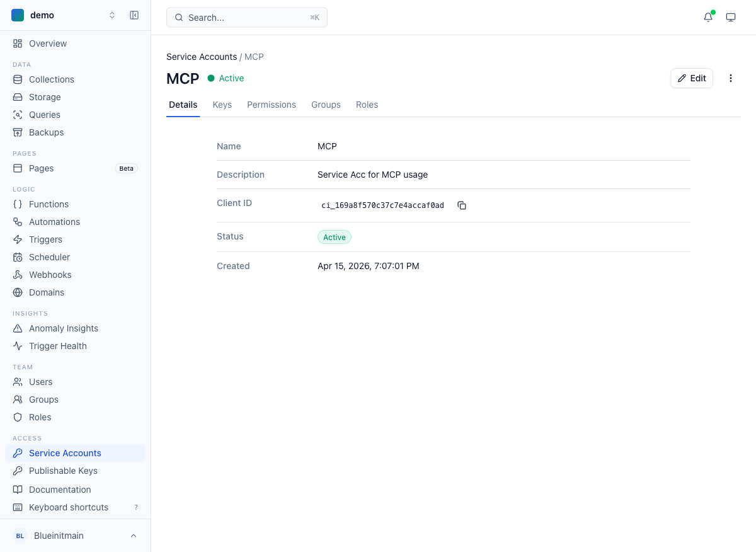
Task: Click the Automations workflow icon
Action: (18, 222)
